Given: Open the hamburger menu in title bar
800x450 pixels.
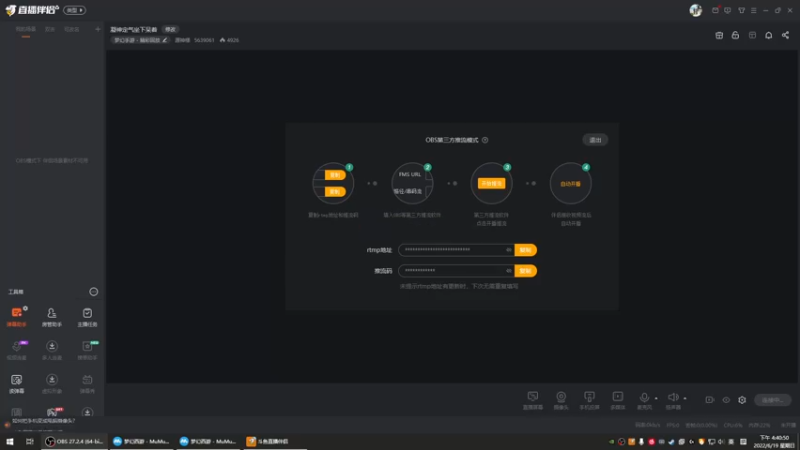Looking at the screenshot, I should 754,10.
